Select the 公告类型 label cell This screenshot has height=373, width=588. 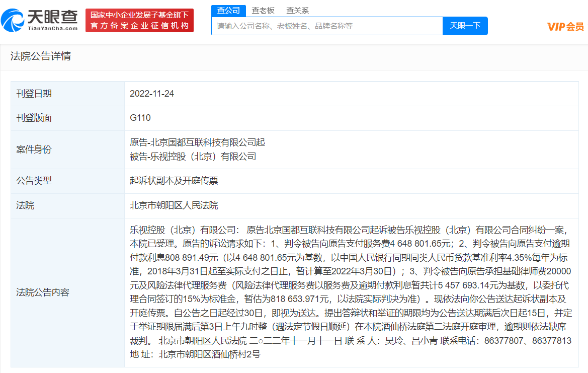coord(68,181)
